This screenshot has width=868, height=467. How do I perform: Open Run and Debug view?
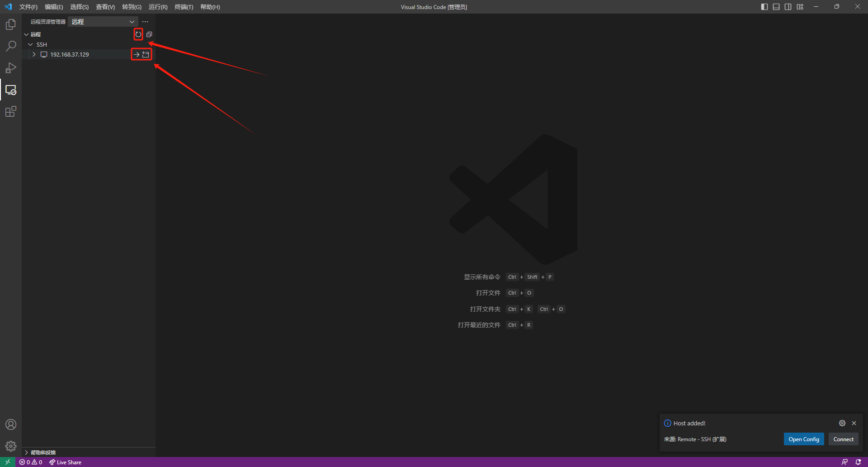coord(11,68)
